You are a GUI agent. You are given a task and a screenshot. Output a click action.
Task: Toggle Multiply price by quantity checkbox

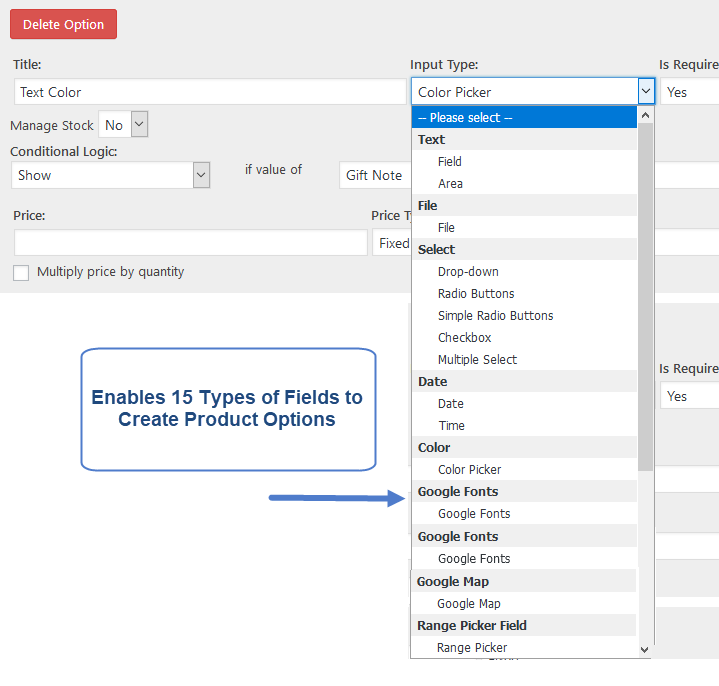[x=21, y=273]
